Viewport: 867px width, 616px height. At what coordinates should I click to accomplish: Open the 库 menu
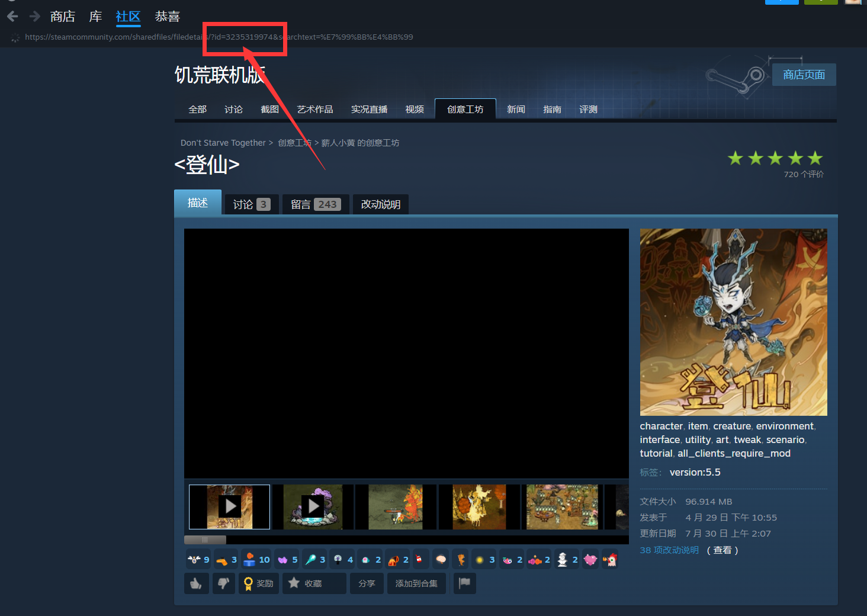95,17
